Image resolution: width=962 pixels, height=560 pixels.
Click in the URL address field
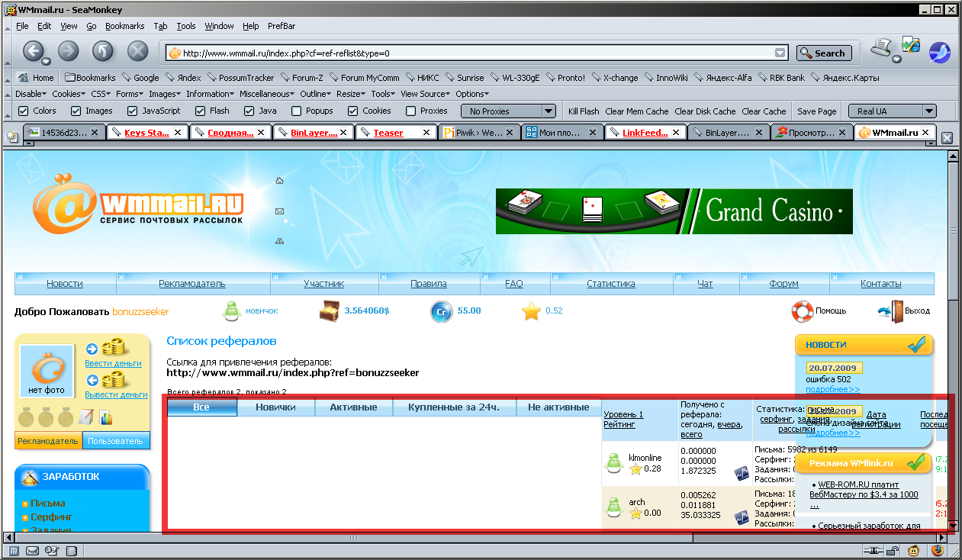(x=477, y=53)
